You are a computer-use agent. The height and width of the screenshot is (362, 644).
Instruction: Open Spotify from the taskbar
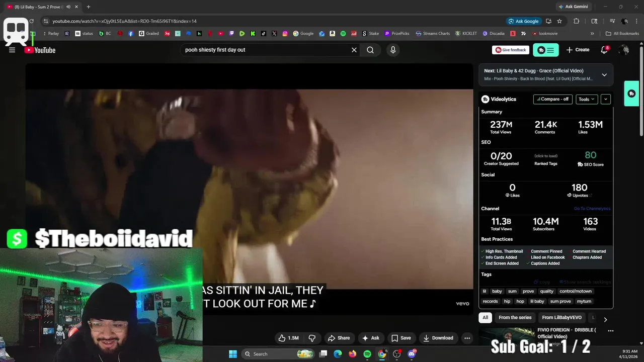pos(367,354)
